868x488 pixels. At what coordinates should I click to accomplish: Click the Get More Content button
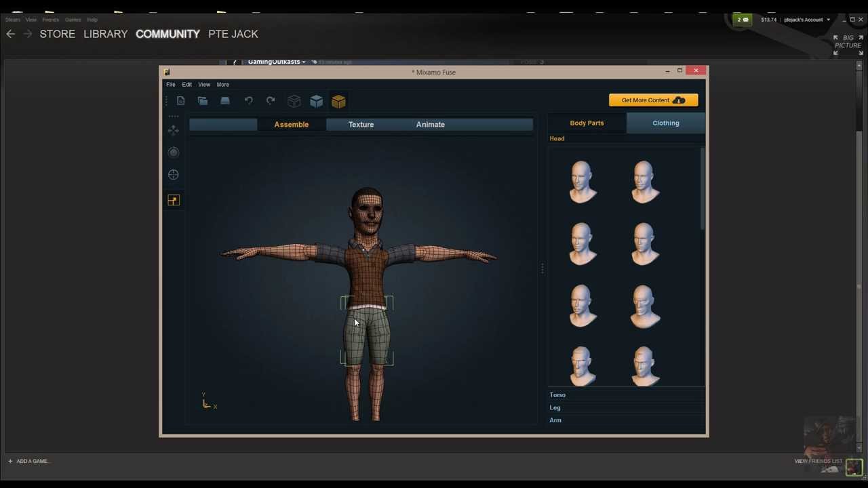(x=654, y=100)
